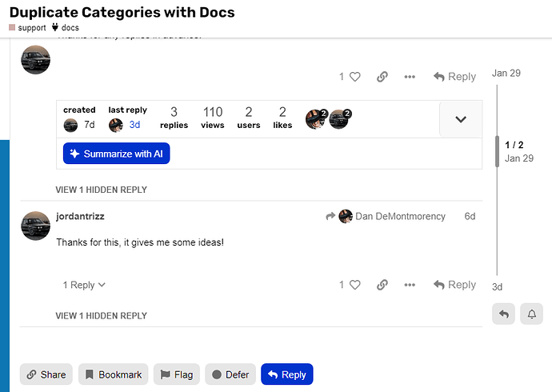Viewport: 552px width, 392px height.
Task: Open last replier avatar in summary map
Action: [x=115, y=126]
